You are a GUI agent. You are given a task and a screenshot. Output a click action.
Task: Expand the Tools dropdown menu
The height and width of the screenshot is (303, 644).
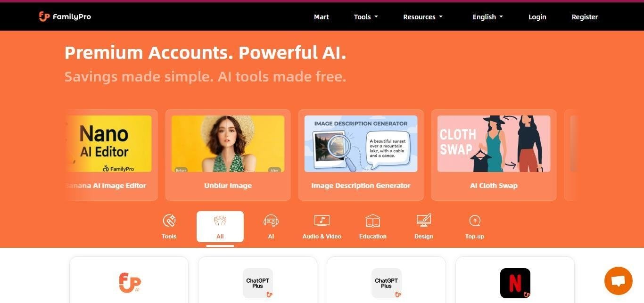point(366,17)
